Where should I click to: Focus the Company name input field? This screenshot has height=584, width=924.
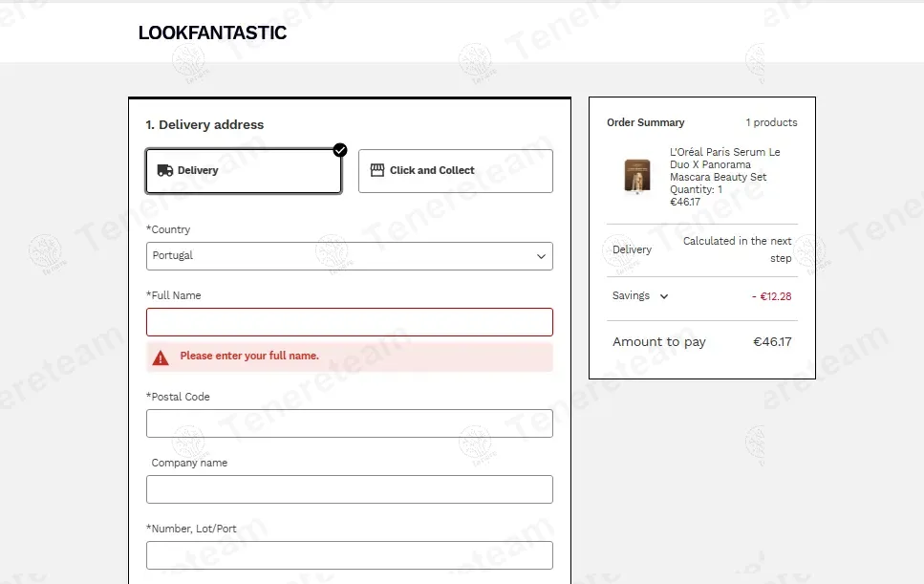tap(350, 489)
